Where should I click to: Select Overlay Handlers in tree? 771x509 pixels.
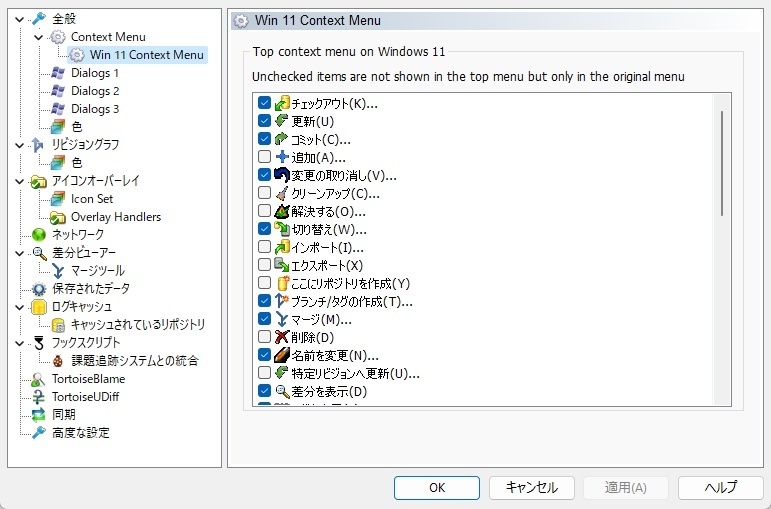(x=116, y=217)
